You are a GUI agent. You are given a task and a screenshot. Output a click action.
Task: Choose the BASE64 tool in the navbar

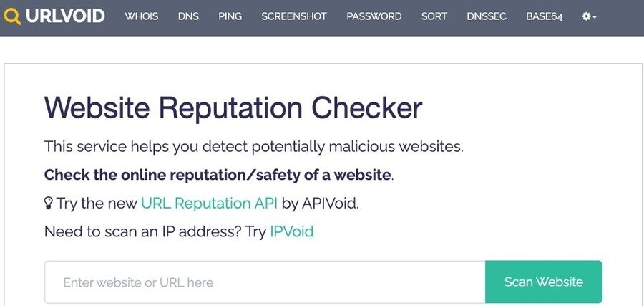544,16
